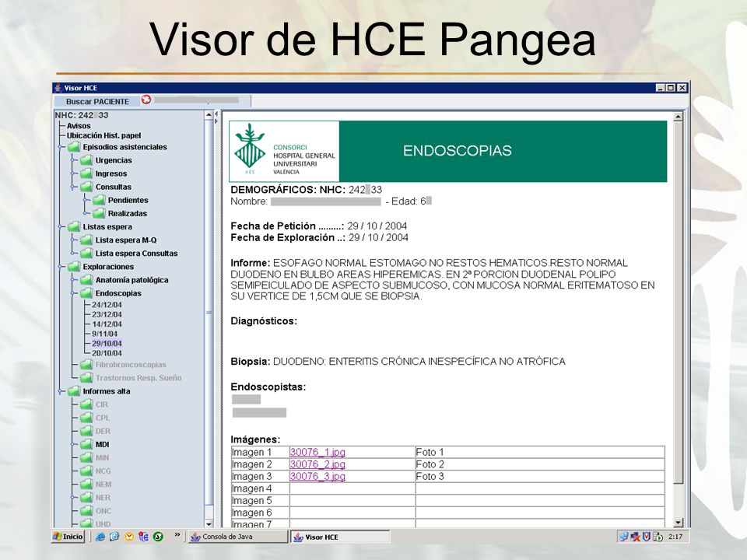Image resolution: width=747 pixels, height=560 pixels.
Task: Click the Trastornos Resp. Sueño folder icon
Action: click(x=86, y=378)
